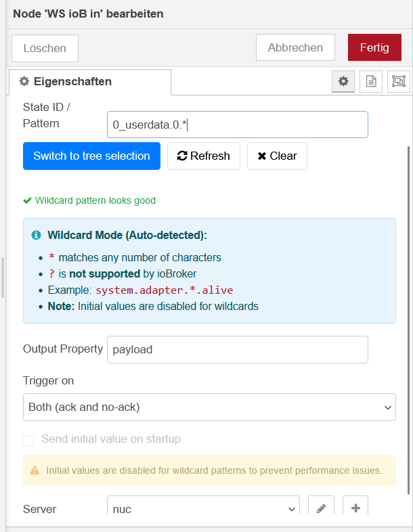Screen dimensions: 413x532
Task: Click the green wildcard checkmark icon
Action: tap(27, 200)
